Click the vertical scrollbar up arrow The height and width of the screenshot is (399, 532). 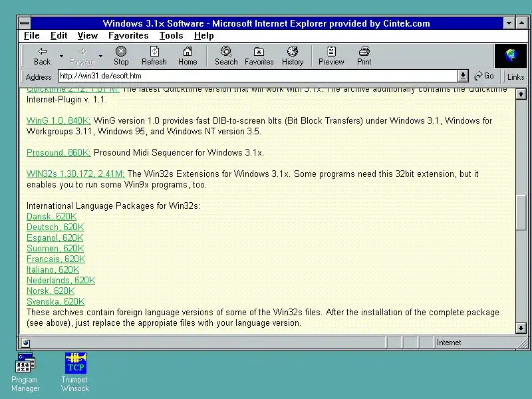(521, 94)
